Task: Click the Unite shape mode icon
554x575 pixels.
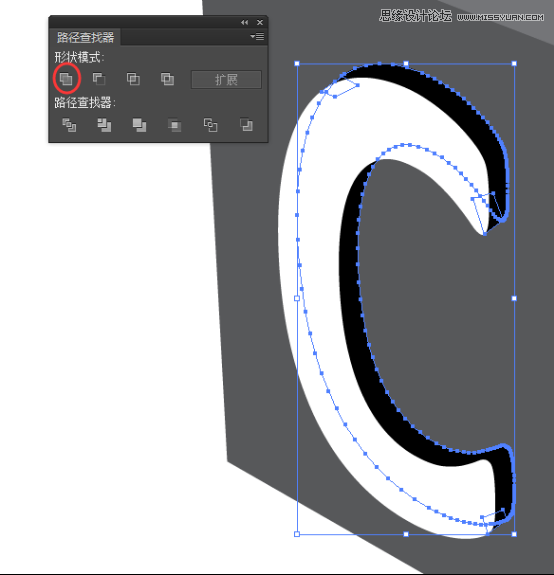Action: [x=66, y=78]
